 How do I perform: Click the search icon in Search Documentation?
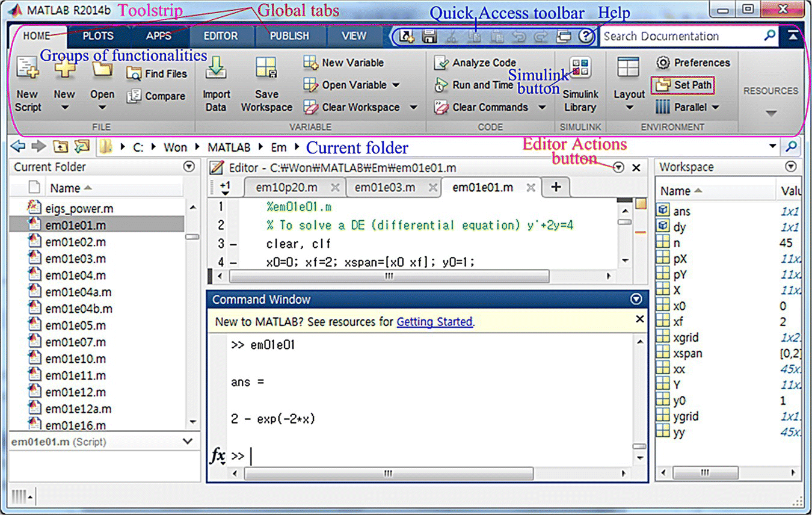point(770,36)
